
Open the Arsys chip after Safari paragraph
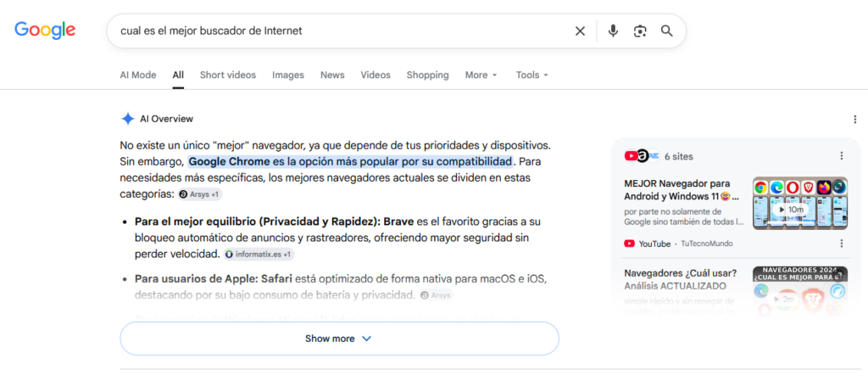[x=437, y=295]
